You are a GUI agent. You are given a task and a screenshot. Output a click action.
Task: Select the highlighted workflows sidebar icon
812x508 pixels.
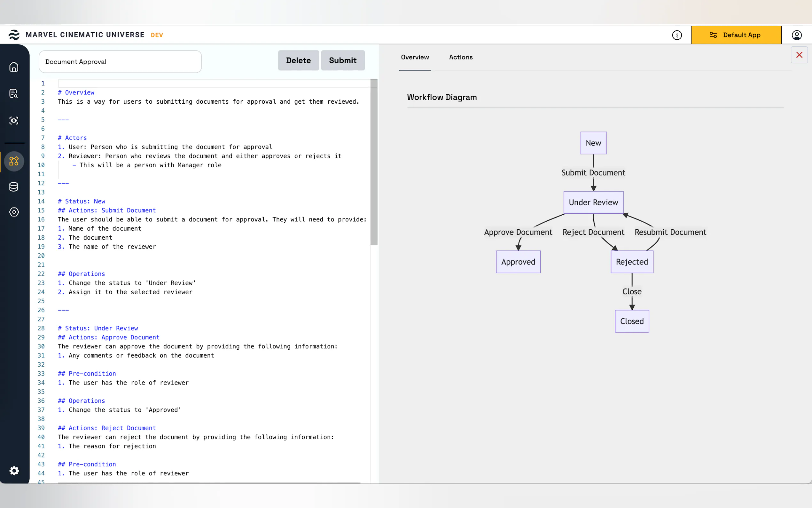(14, 161)
